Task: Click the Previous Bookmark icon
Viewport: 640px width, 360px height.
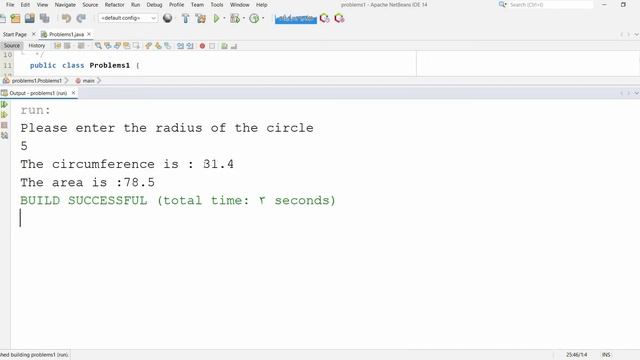Action: pos(149,46)
